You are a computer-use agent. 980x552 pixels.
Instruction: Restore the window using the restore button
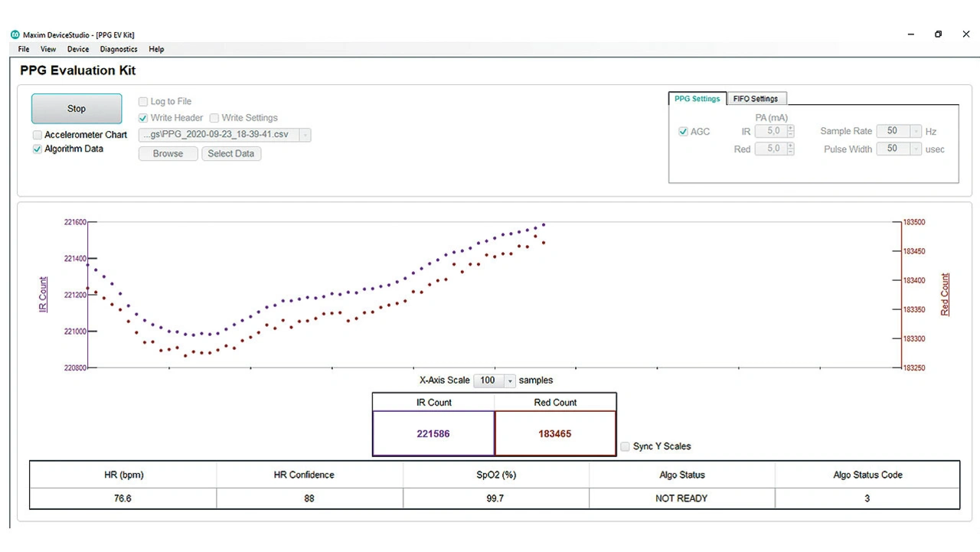click(938, 34)
